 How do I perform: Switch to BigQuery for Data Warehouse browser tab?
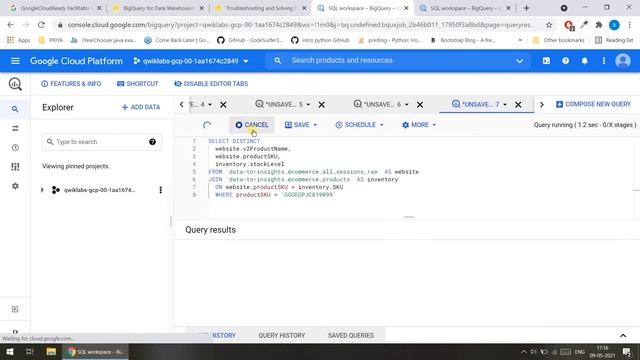click(158, 8)
